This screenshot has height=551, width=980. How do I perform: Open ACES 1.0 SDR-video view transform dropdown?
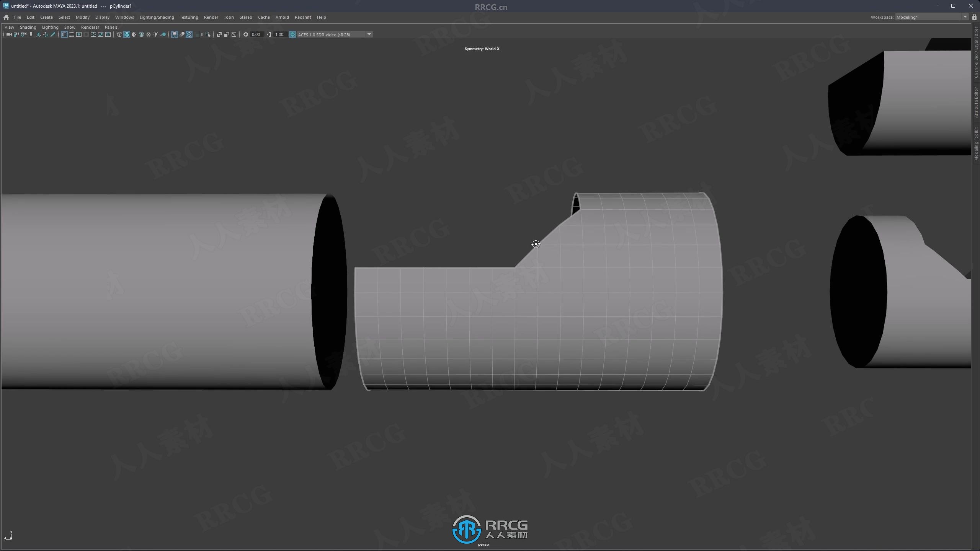(335, 34)
